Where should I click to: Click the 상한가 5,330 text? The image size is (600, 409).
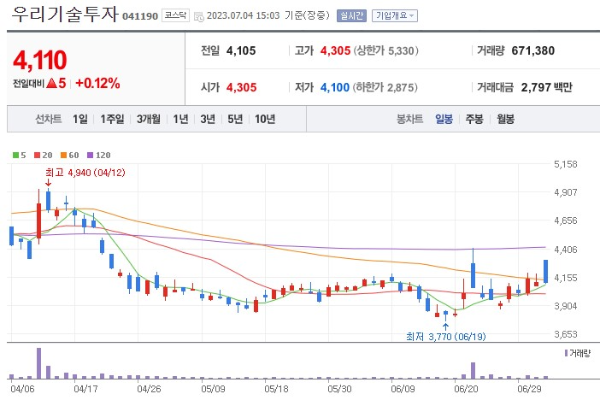click(385, 51)
